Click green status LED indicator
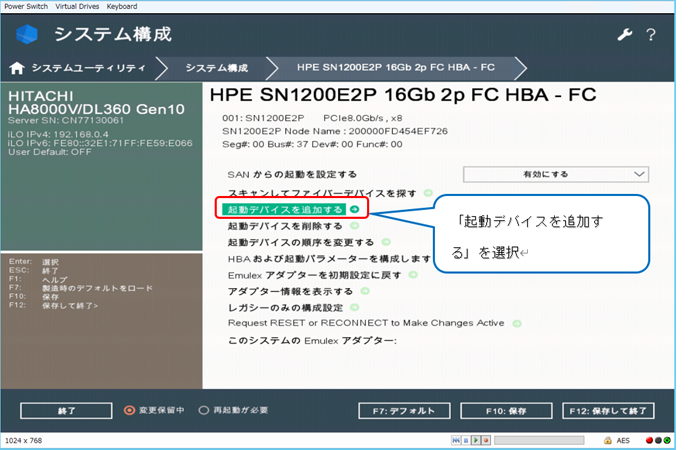Image resolution: width=700 pixels, height=450 pixels. pyautogui.click(x=667, y=441)
